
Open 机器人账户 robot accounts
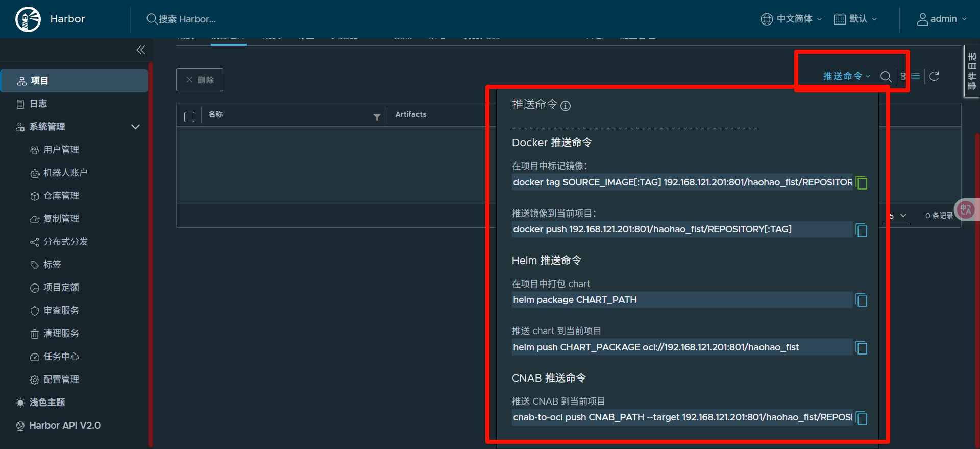(65, 173)
